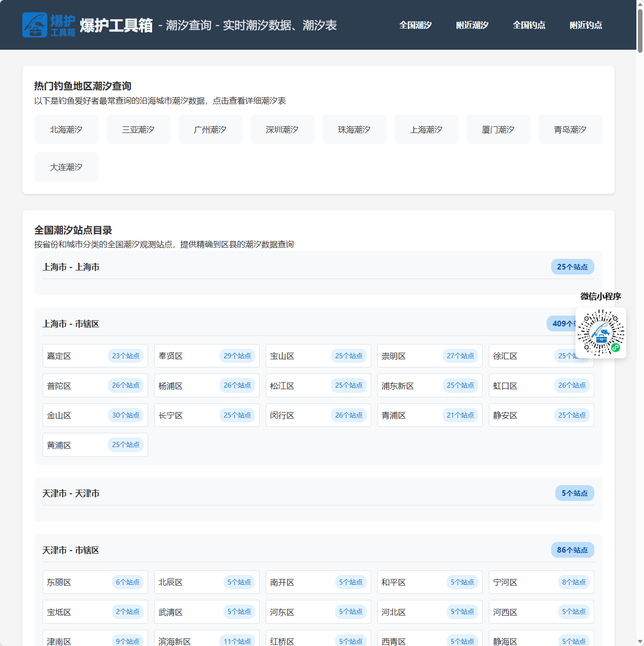
Task: Select 附近钓点 in the top navigation
Action: coord(586,25)
